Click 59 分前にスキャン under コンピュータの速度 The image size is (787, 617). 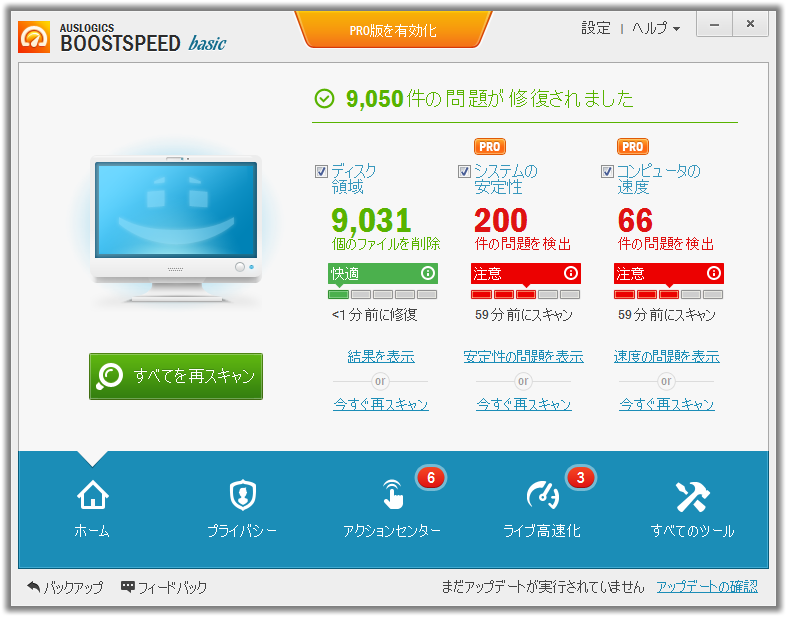tap(667, 315)
